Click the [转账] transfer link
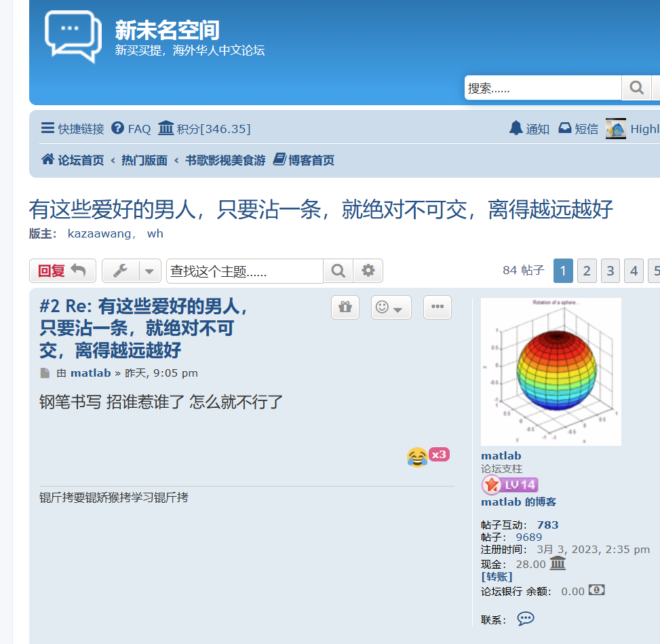The image size is (660, 644). pyautogui.click(x=497, y=577)
